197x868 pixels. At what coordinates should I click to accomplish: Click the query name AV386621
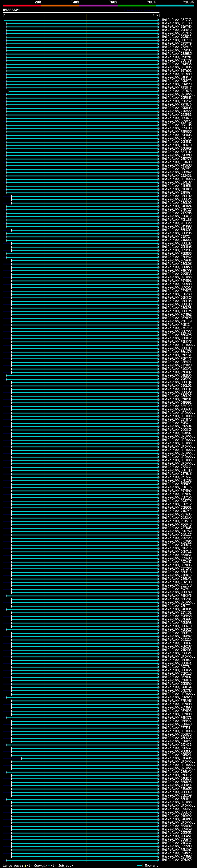pyautogui.click(x=11, y=10)
